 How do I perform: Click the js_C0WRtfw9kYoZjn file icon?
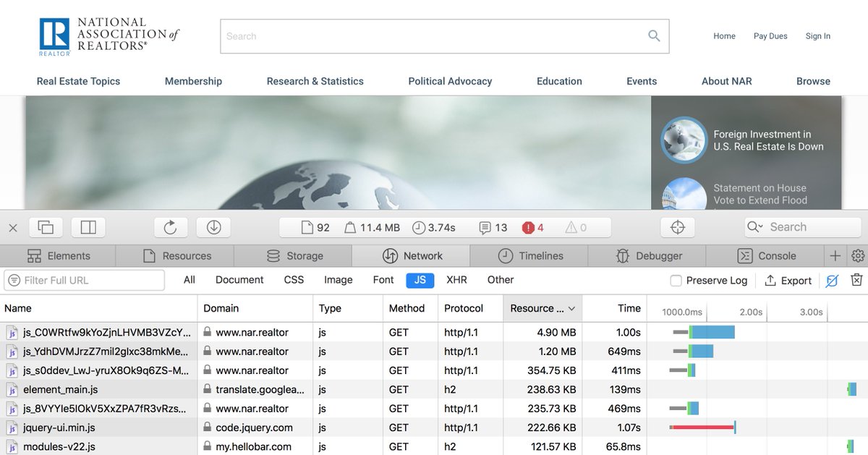coord(12,333)
